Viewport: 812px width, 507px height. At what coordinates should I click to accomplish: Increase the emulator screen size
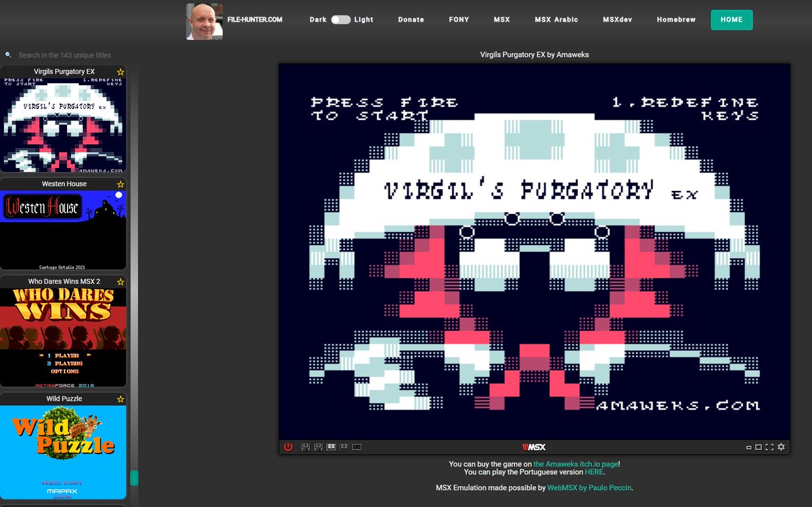(759, 447)
